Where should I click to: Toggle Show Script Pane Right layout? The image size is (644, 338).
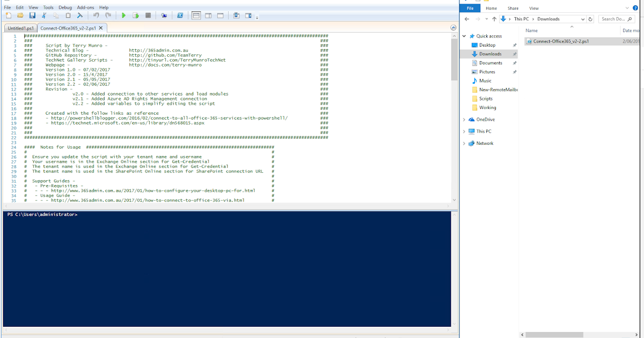[208, 16]
